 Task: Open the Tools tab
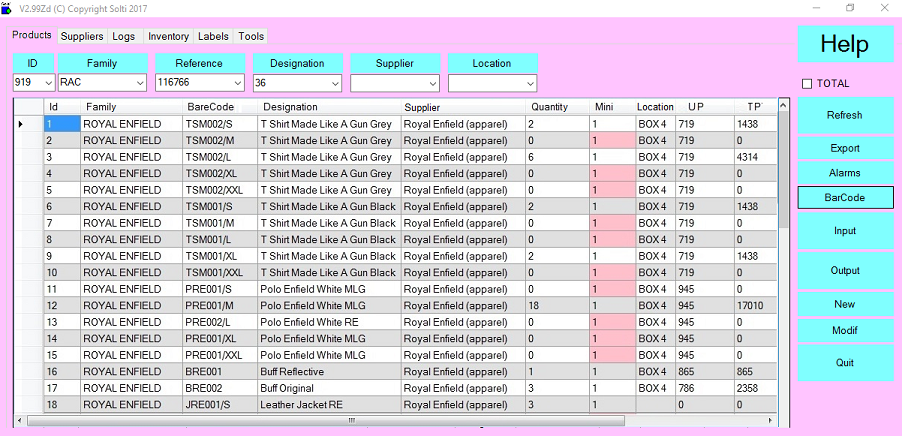tap(251, 36)
